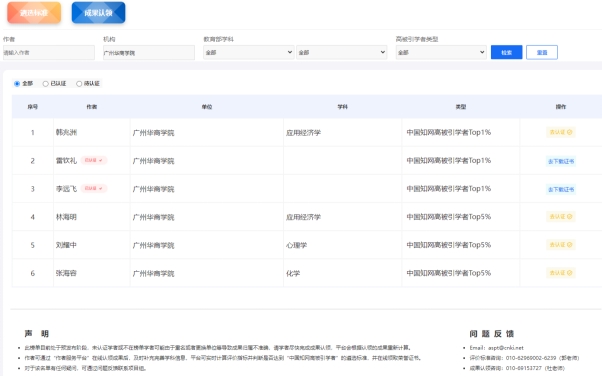Focus the 作者 author input field
The height and width of the screenshot is (377, 602).
pos(48,53)
